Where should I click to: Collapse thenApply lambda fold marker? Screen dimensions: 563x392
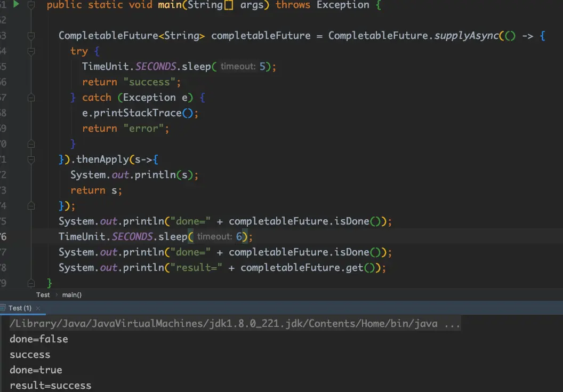31,159
